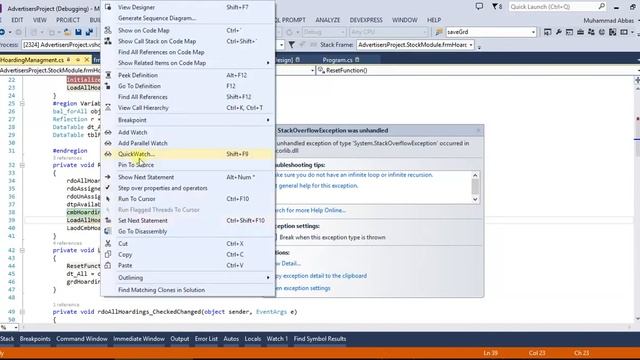Click the Save icon in the toolbar
The height and width of the screenshot is (360, 640).
click(x=78, y=32)
